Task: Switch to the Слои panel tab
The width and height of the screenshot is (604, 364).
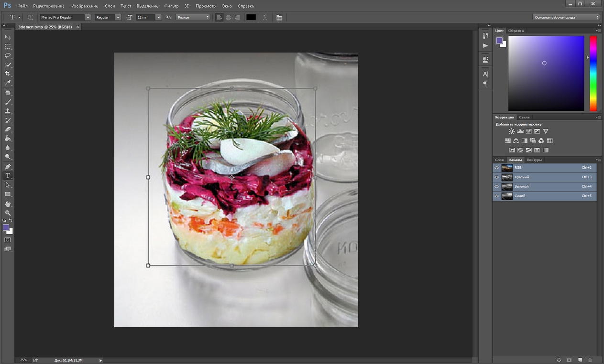Action: tap(499, 160)
